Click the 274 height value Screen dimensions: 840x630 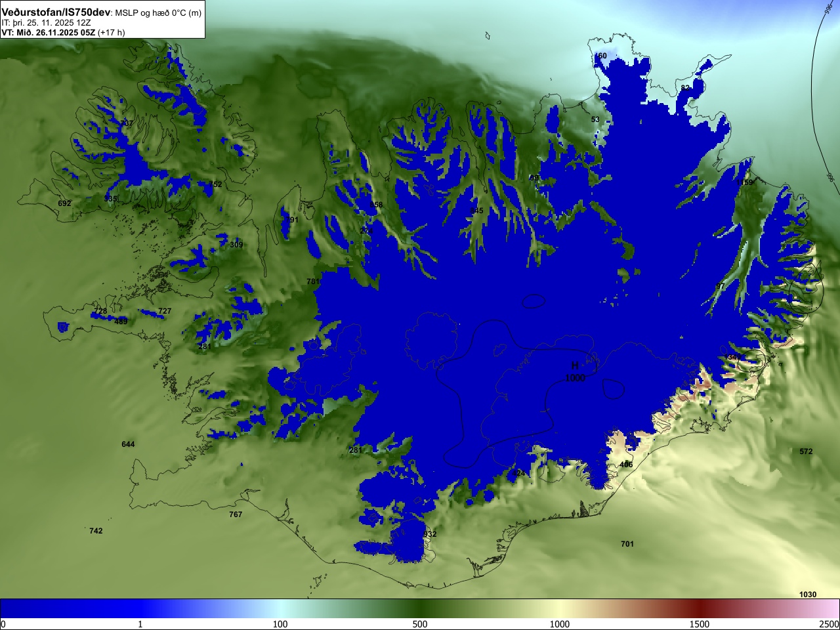point(366,231)
